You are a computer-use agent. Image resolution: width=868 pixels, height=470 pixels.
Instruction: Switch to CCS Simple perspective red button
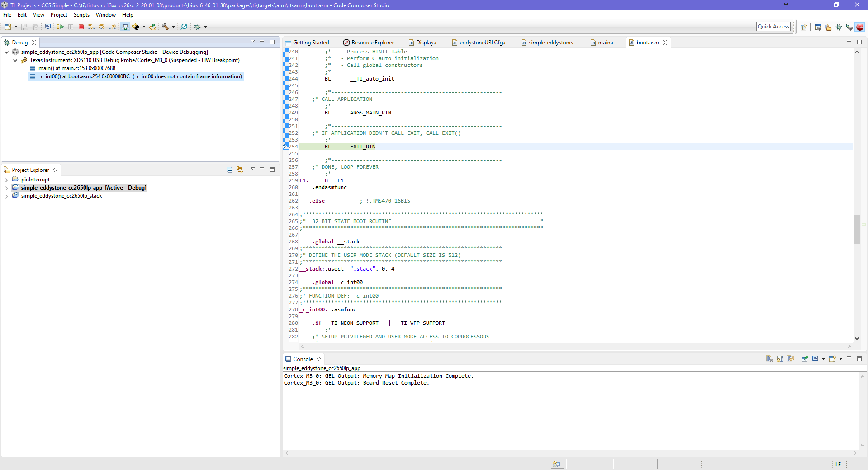(x=860, y=27)
